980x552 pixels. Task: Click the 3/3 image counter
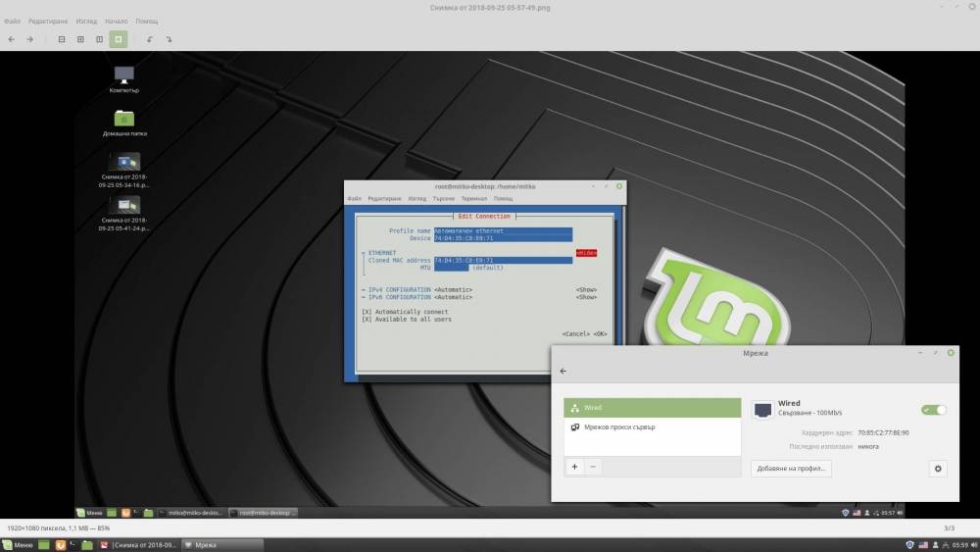click(x=949, y=528)
